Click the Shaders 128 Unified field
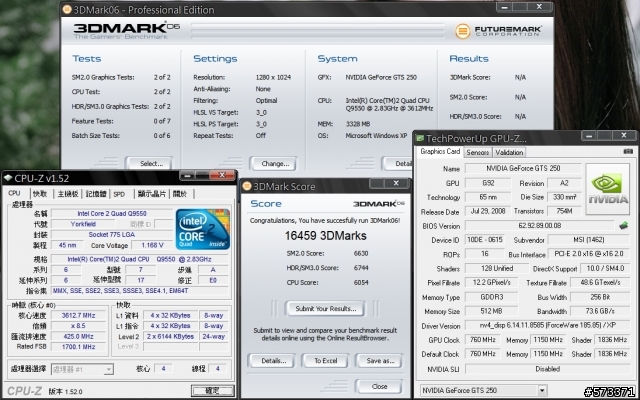The width and height of the screenshot is (640, 400). click(x=497, y=268)
